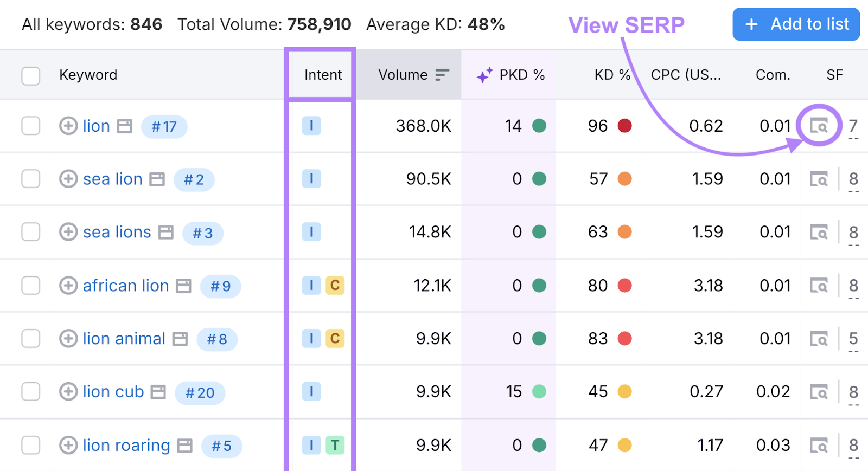The width and height of the screenshot is (868, 471).
Task: View SERP for the sea lion keyword
Action: 819,179
